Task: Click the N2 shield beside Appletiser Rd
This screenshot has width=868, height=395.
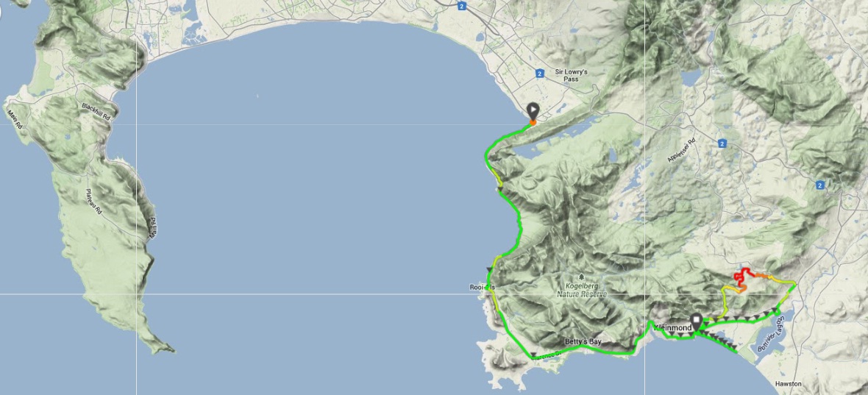Action: tap(722, 144)
